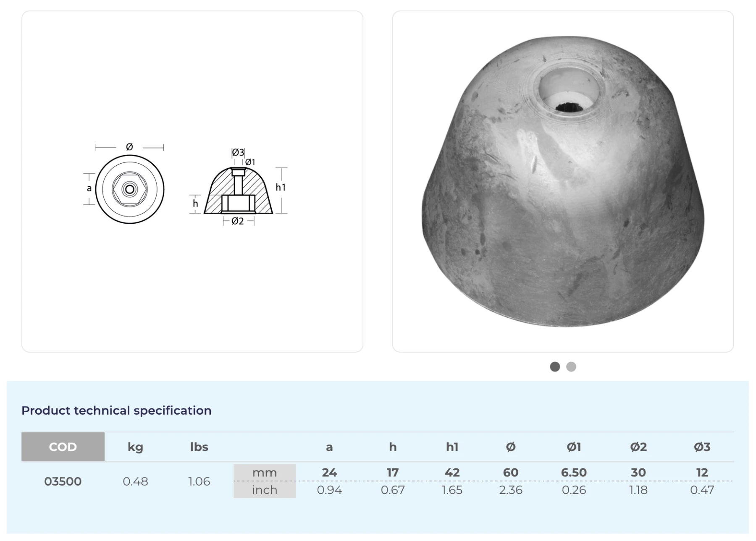Click the cross-section side view drawing

click(238, 191)
